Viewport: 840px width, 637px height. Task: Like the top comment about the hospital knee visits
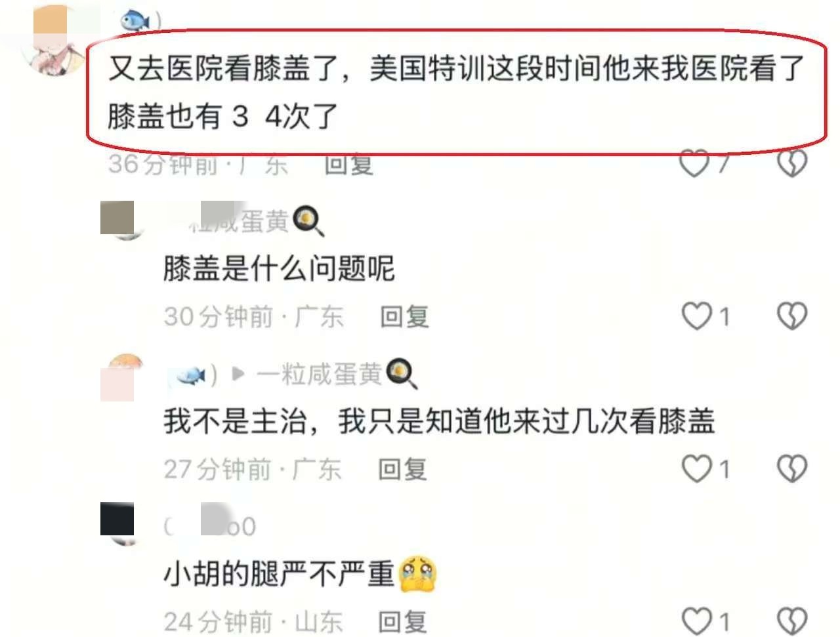point(694,163)
